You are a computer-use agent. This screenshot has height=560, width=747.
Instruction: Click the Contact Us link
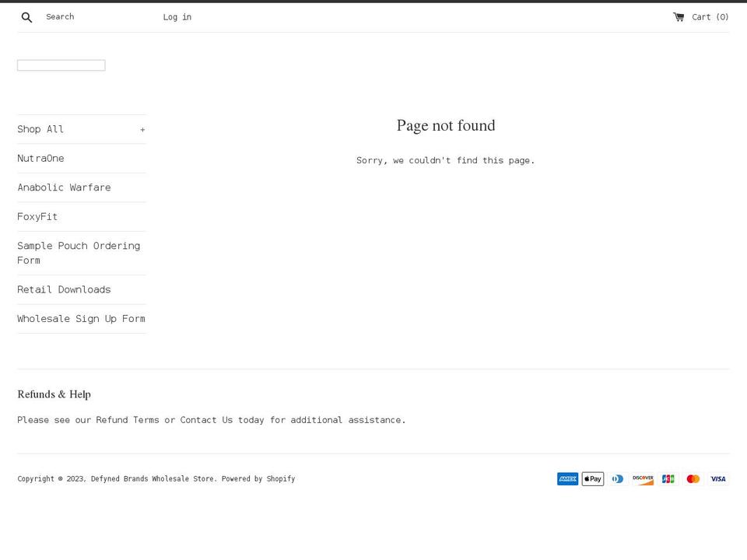coord(206,419)
